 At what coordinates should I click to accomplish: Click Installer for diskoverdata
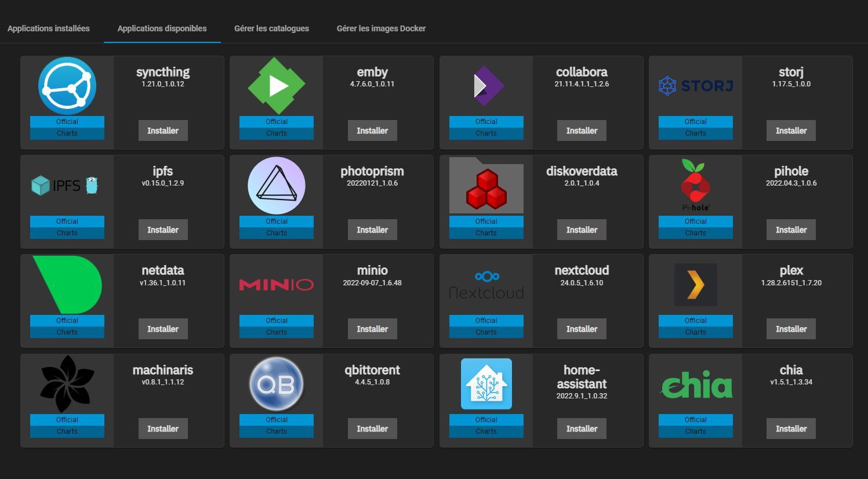(582, 230)
